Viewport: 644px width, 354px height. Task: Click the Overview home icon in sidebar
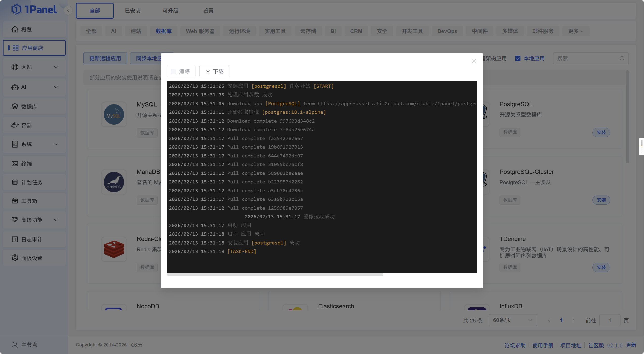(x=15, y=30)
